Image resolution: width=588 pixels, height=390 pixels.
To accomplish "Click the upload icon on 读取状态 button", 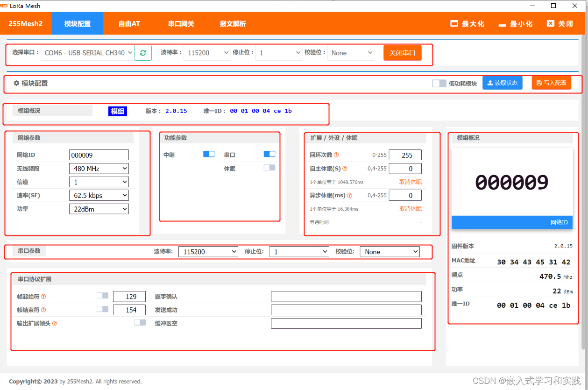I will (490, 83).
